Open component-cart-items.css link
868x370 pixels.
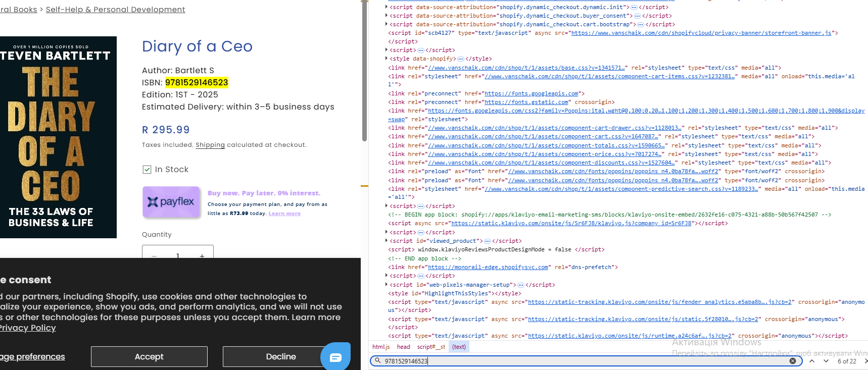point(610,76)
